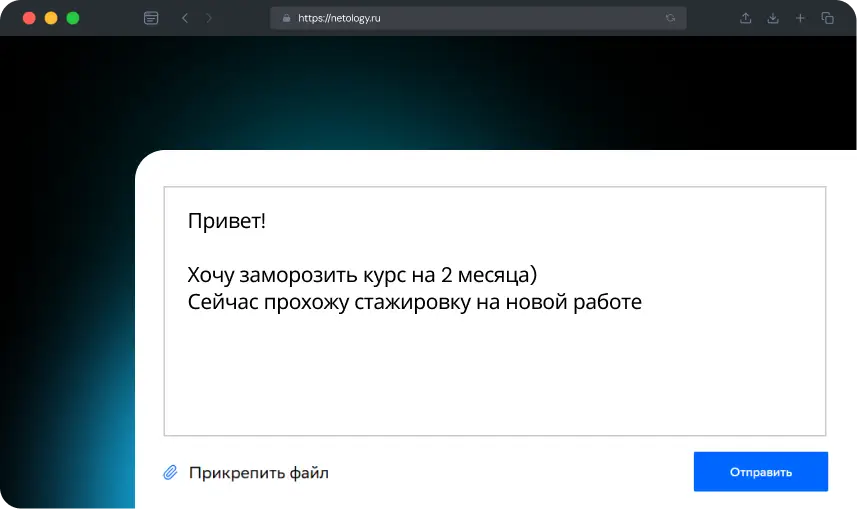The height and width of the screenshot is (509, 857).
Task: Click the paperclip attachment icon
Action: pos(170,472)
